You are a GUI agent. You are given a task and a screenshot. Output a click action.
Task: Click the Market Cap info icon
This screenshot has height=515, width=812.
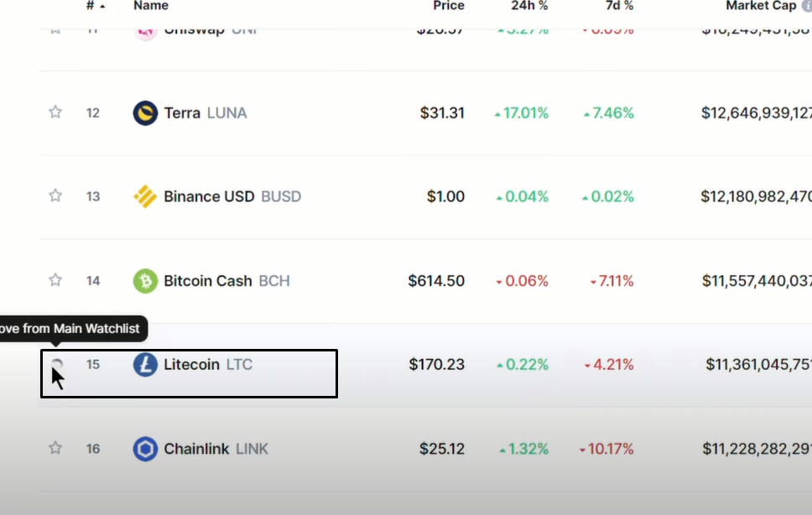pos(807,6)
